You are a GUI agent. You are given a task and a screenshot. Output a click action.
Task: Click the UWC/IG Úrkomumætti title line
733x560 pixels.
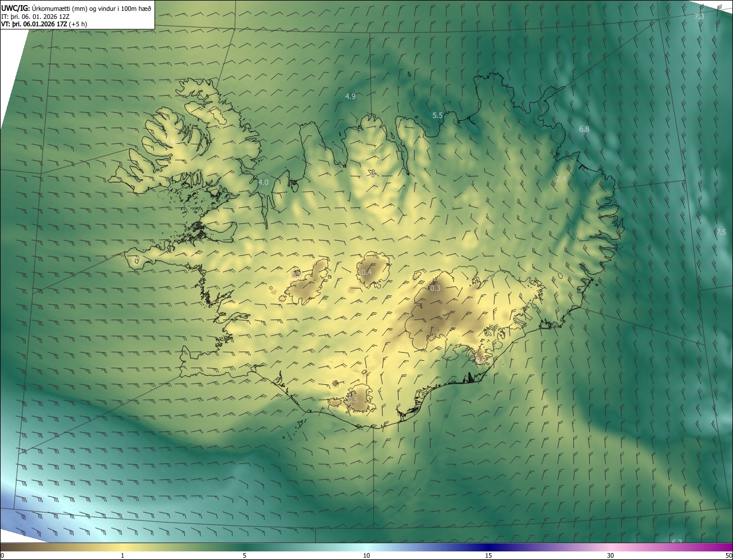click(76, 8)
